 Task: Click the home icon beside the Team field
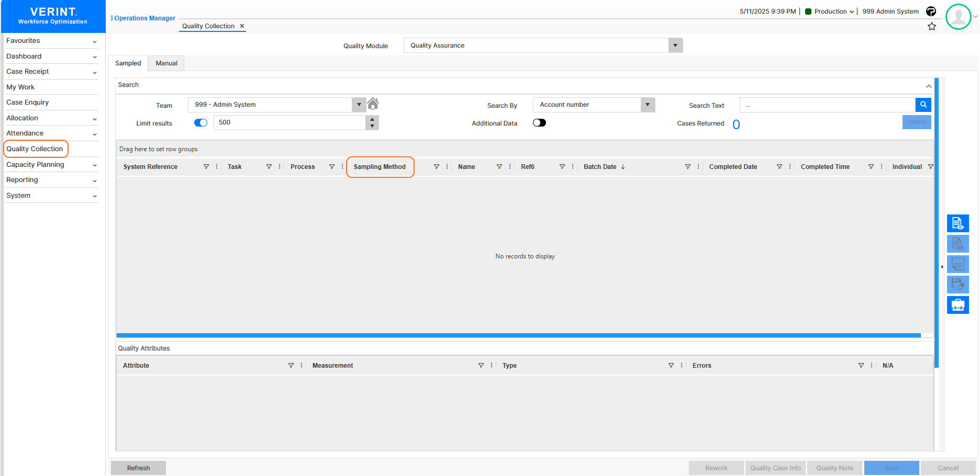(373, 104)
